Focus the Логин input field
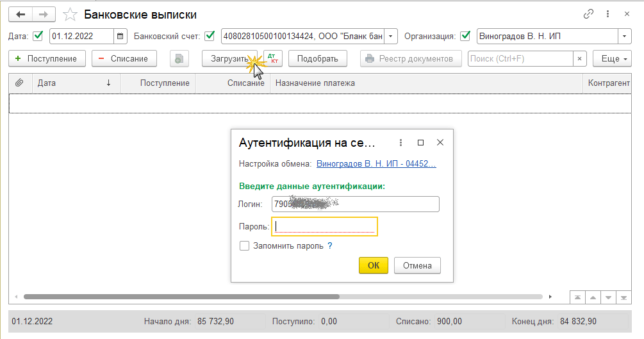This screenshot has width=644, height=339. (355, 204)
